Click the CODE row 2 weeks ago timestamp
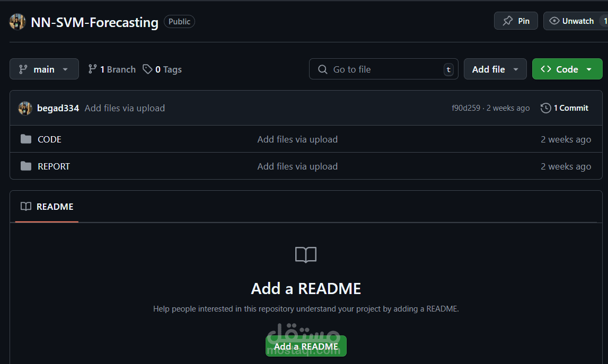Viewport: 608px width, 364px height. tap(566, 139)
